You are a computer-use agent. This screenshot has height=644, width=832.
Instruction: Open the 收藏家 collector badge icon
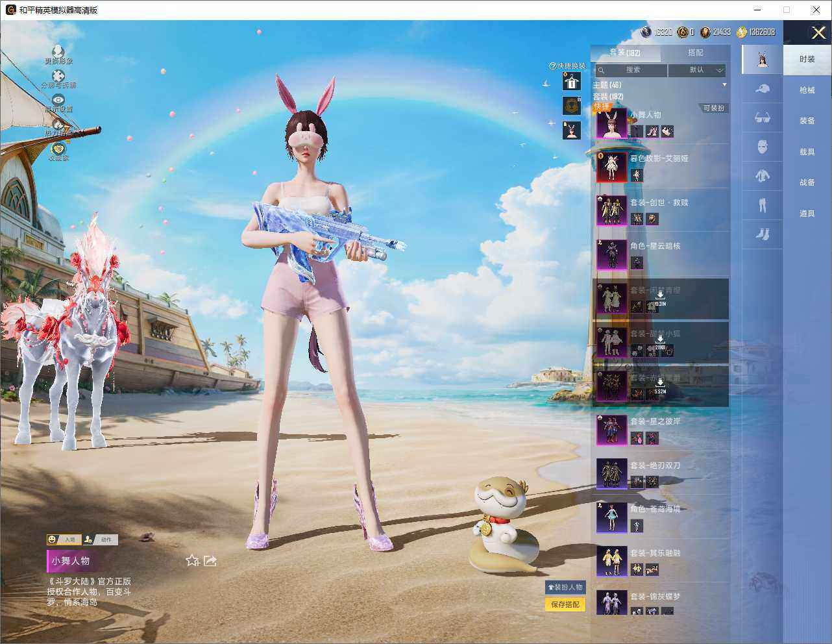coord(58,149)
